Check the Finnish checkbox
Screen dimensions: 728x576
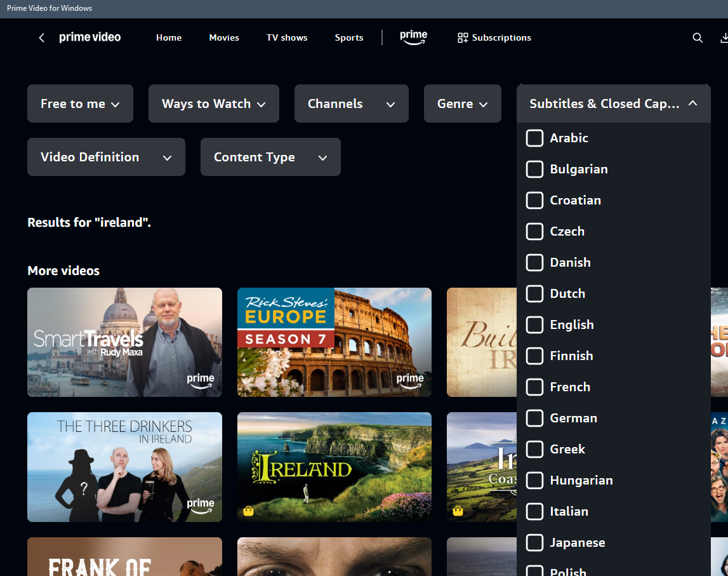click(x=534, y=356)
